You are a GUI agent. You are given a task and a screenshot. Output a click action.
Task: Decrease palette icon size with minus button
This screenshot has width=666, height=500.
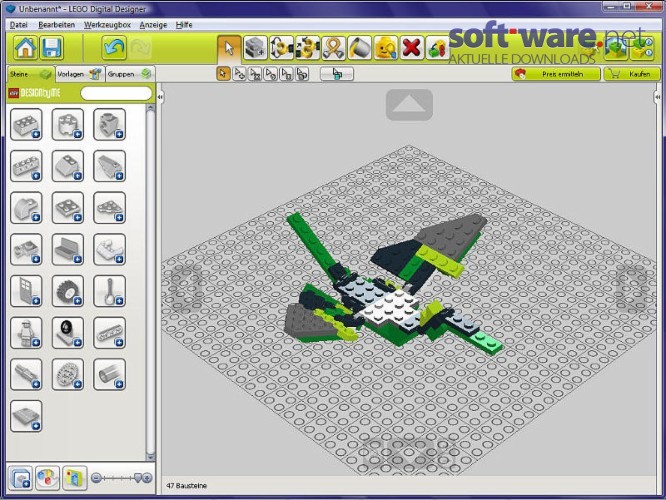tap(96, 478)
